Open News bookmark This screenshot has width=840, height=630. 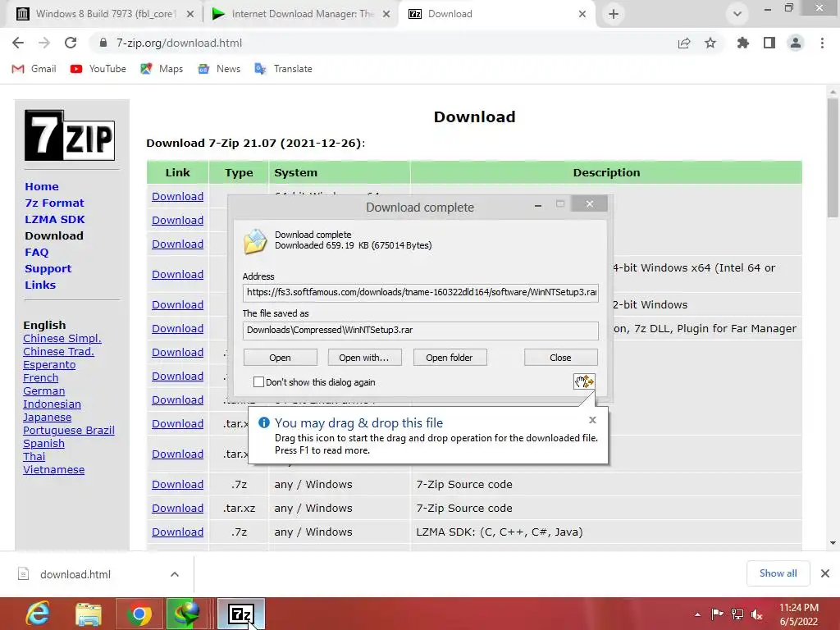(218, 69)
